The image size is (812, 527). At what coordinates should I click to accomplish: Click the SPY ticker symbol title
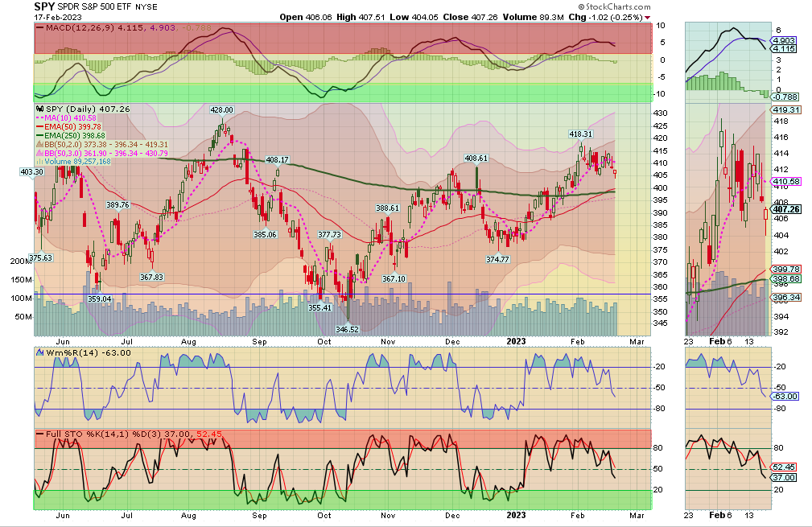pyautogui.click(x=46, y=6)
